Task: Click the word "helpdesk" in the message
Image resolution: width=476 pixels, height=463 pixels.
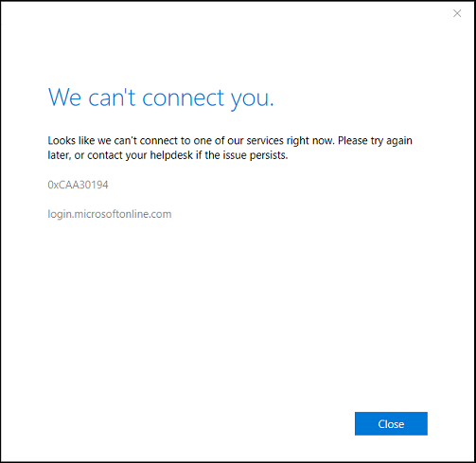Action: (171, 155)
